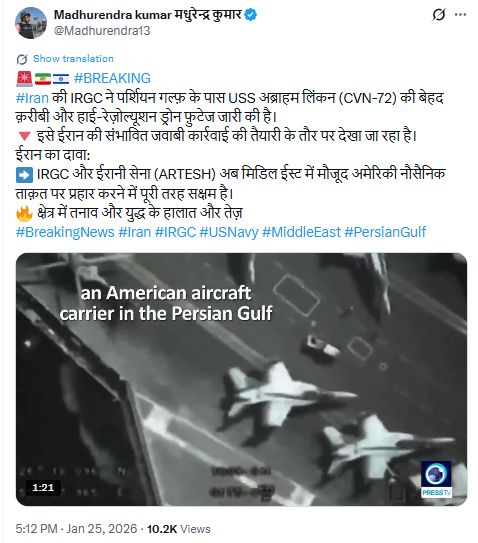The width and height of the screenshot is (478, 543).
Task: Click the 1:21 video duration badge
Action: tap(43, 488)
